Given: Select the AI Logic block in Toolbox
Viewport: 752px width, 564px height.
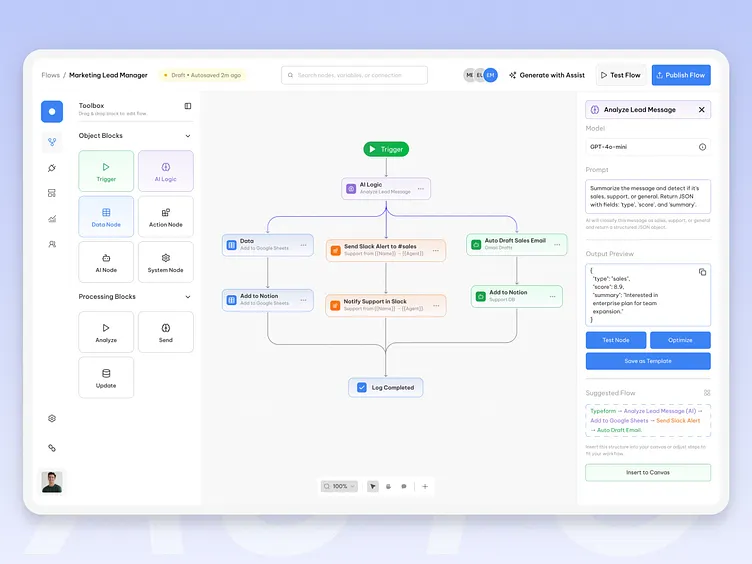Looking at the screenshot, I should [165, 171].
